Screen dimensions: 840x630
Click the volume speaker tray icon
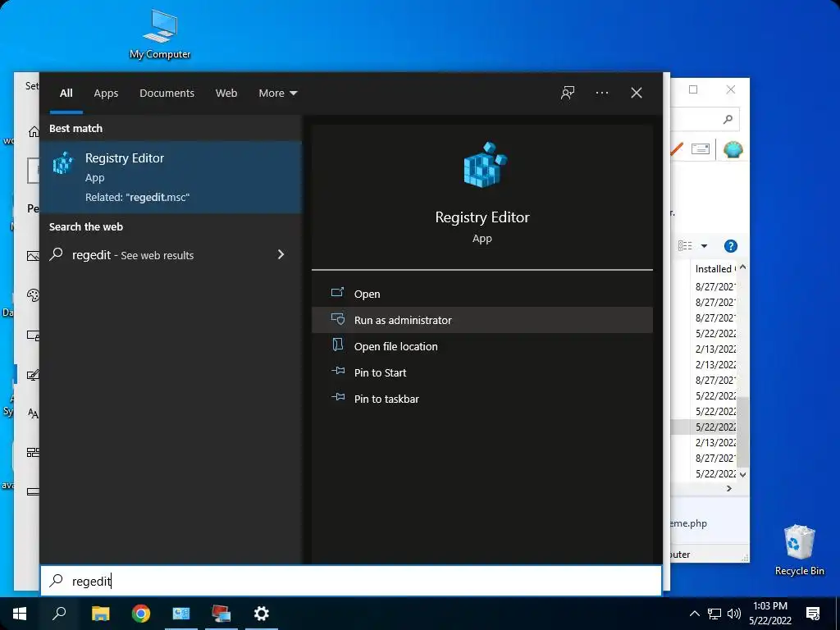734,614
